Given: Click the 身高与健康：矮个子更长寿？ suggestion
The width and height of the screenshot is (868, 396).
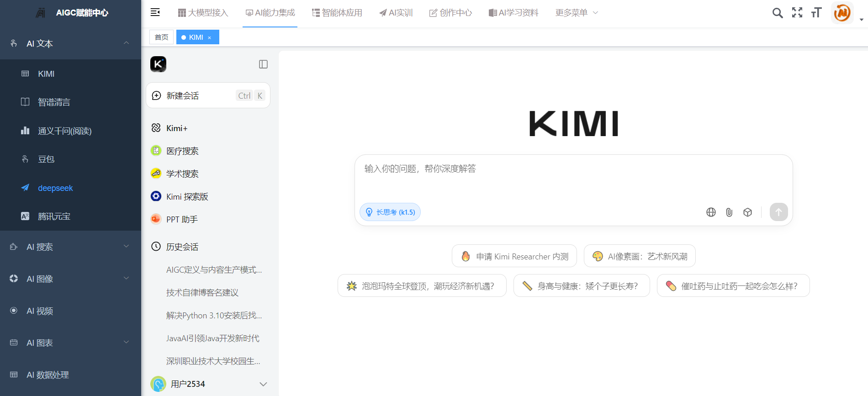Looking at the screenshot, I should tap(582, 286).
